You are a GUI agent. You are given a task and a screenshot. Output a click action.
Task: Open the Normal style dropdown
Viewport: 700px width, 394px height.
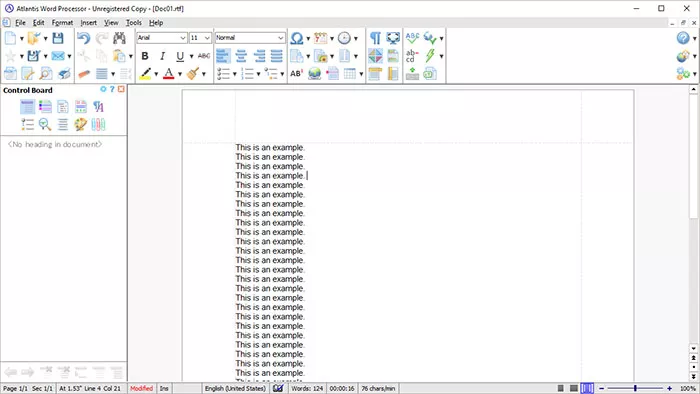pos(250,38)
